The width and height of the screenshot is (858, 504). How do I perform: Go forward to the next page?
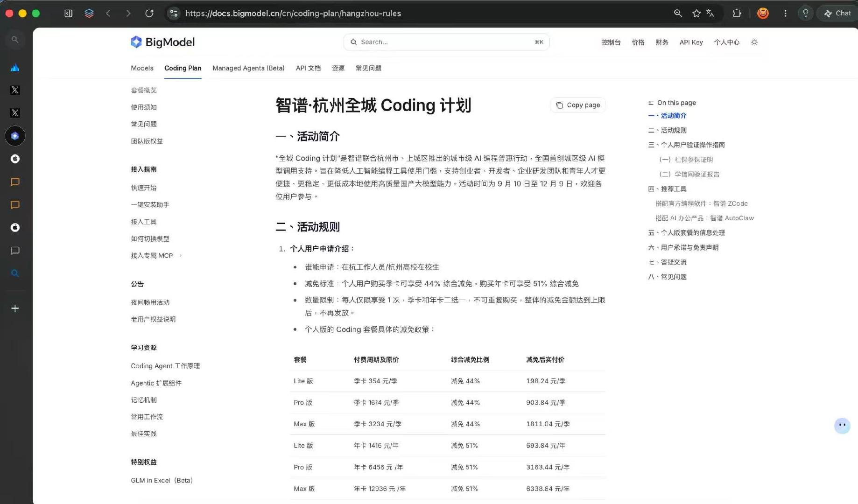(128, 14)
